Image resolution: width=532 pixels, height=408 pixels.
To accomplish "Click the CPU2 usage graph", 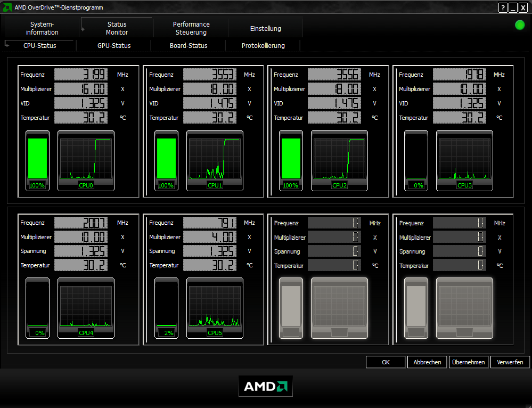I will pos(339,160).
